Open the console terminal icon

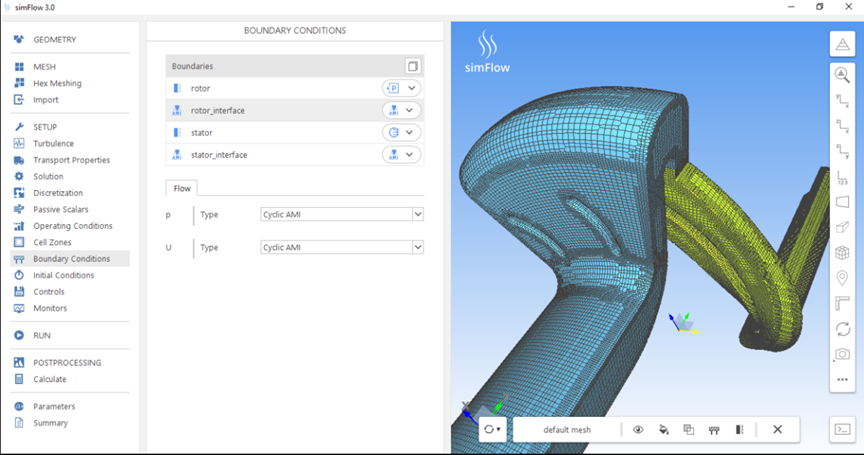point(842,429)
